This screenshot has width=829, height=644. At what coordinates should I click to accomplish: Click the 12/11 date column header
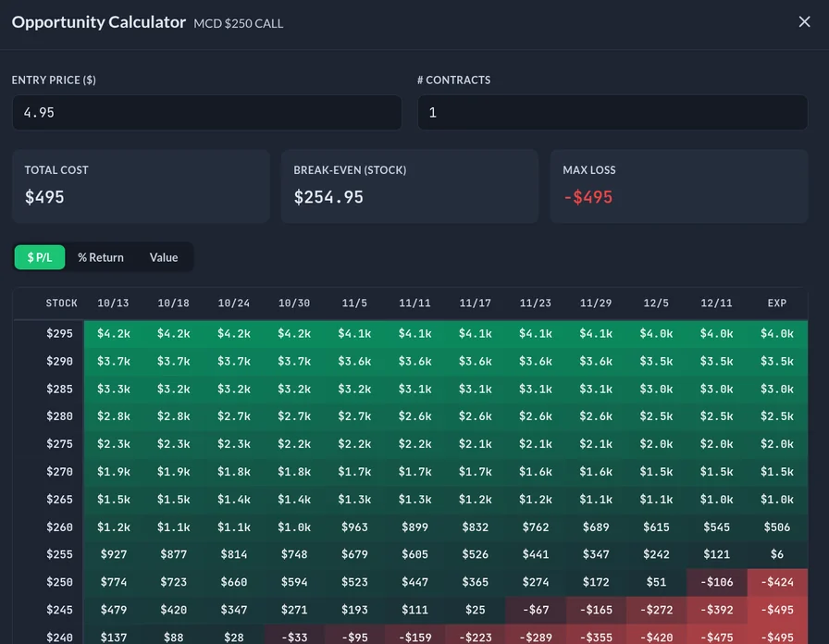(x=716, y=303)
